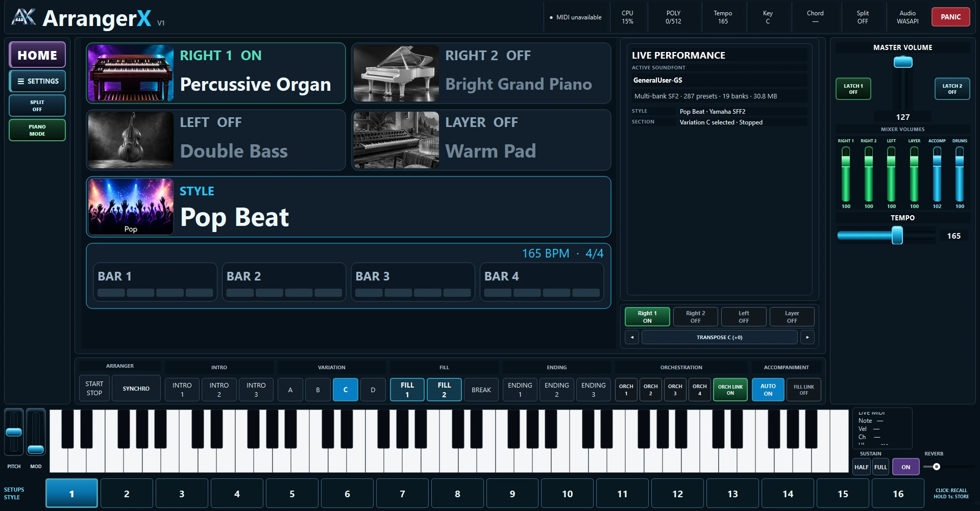This screenshot has width=980, height=511.
Task: Click the Tempo slider handle
Action: (897, 236)
